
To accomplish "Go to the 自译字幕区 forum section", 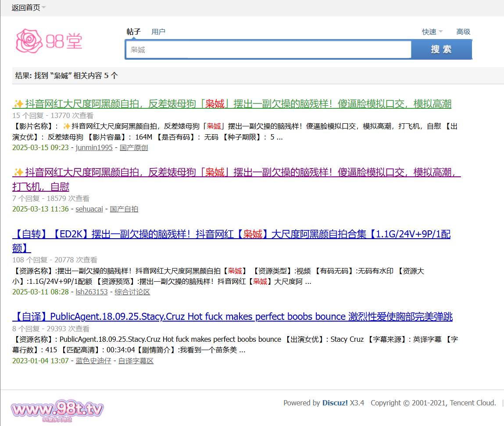I will click(x=136, y=361).
